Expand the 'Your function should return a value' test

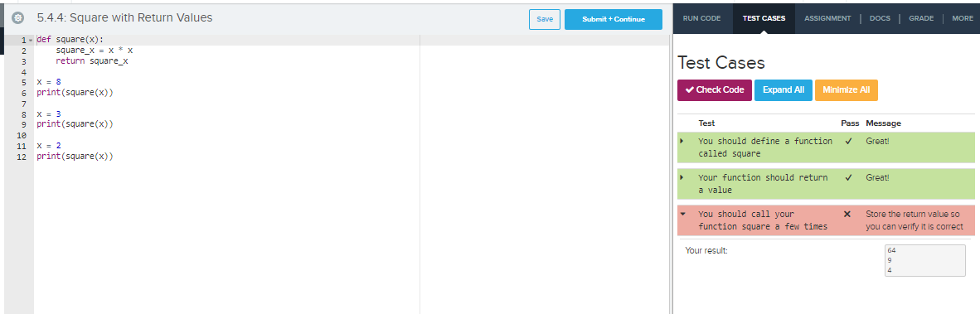pyautogui.click(x=682, y=177)
